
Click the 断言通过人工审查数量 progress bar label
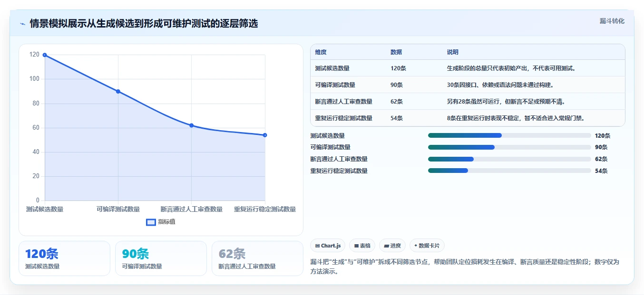(x=339, y=159)
